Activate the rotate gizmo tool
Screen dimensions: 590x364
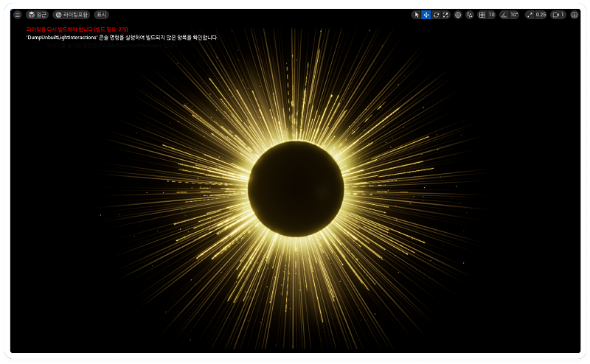(436, 15)
